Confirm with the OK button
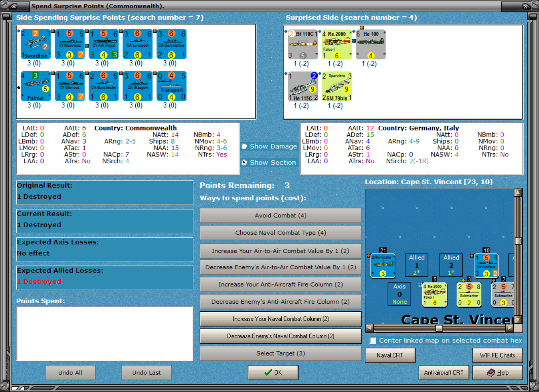 pyautogui.click(x=273, y=373)
